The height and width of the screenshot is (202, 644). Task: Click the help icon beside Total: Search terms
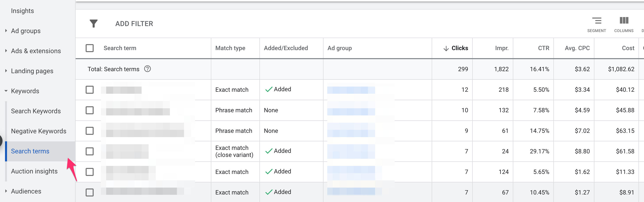point(147,69)
